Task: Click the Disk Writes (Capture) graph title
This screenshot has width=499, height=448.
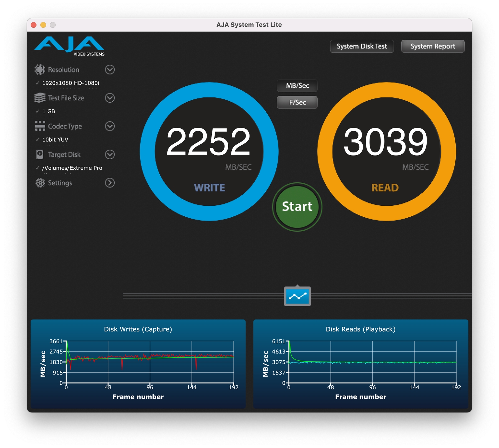Action: (x=138, y=329)
